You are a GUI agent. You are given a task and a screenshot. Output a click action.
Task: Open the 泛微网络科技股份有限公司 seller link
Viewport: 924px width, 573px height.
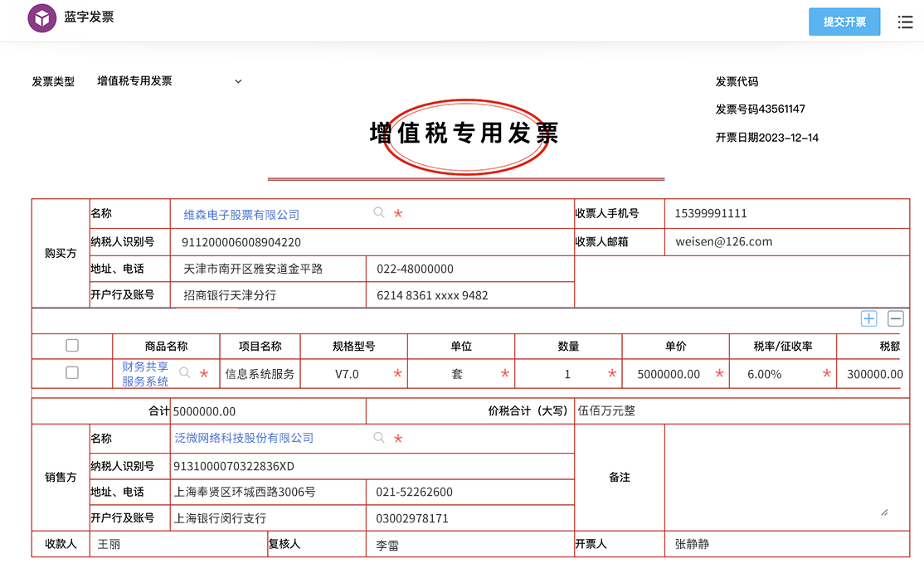(244, 438)
